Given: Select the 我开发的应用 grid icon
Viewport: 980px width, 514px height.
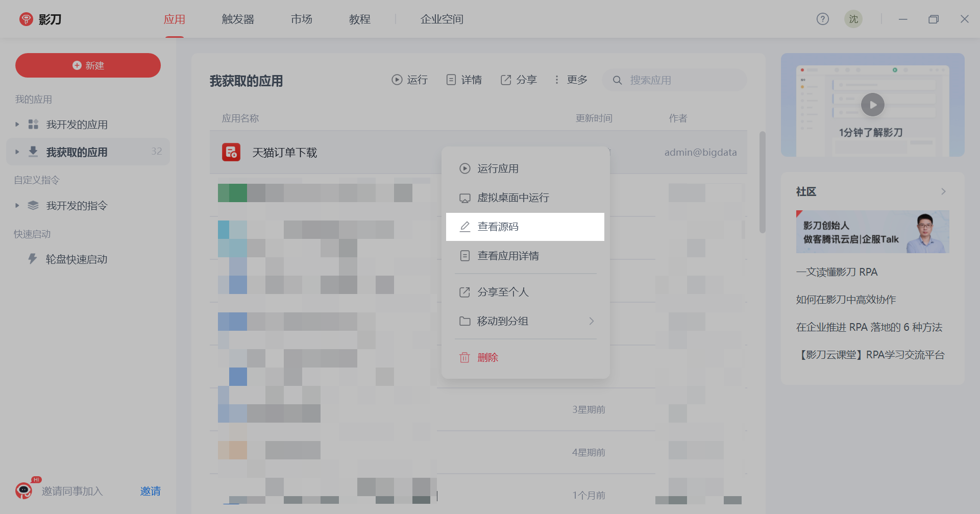Looking at the screenshot, I should (33, 124).
